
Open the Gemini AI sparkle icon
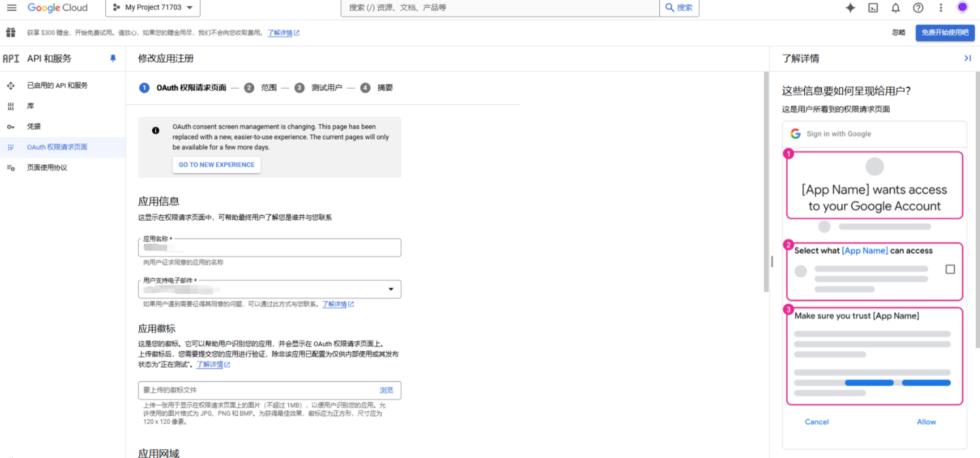tap(850, 8)
